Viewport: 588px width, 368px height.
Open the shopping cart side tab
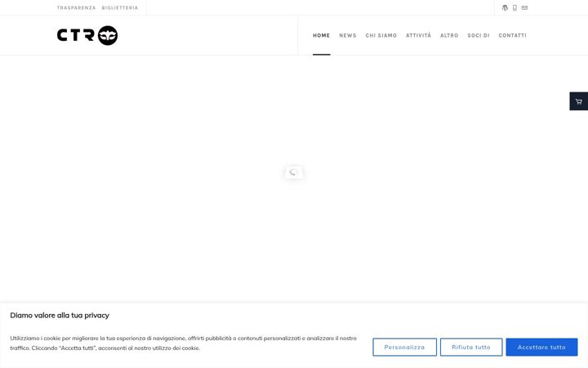[579, 101]
